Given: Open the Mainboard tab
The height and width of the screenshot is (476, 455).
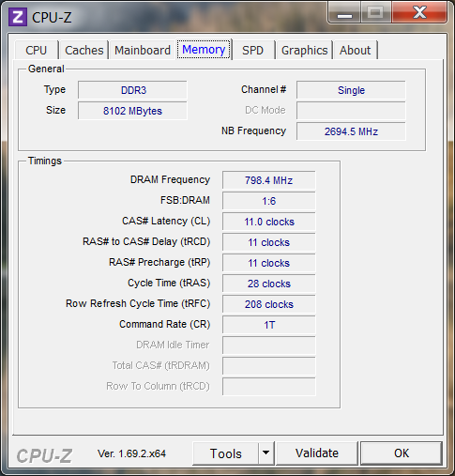Looking at the screenshot, I should (x=143, y=50).
